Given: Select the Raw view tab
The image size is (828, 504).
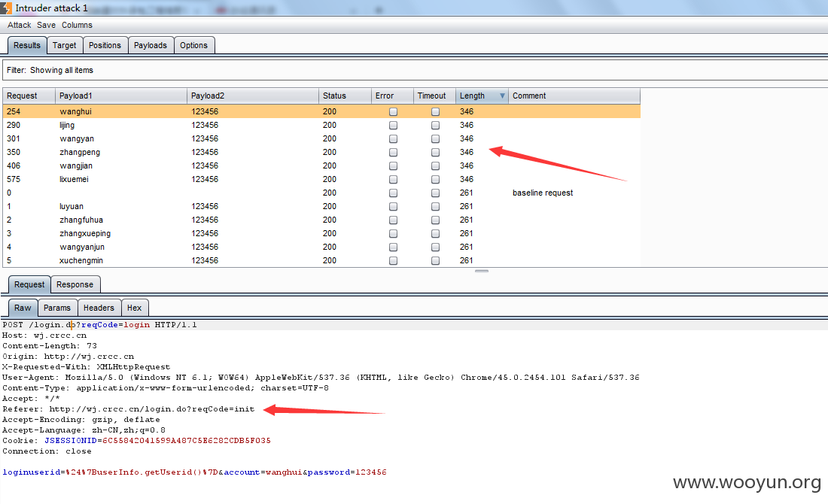Looking at the screenshot, I should coord(23,308).
